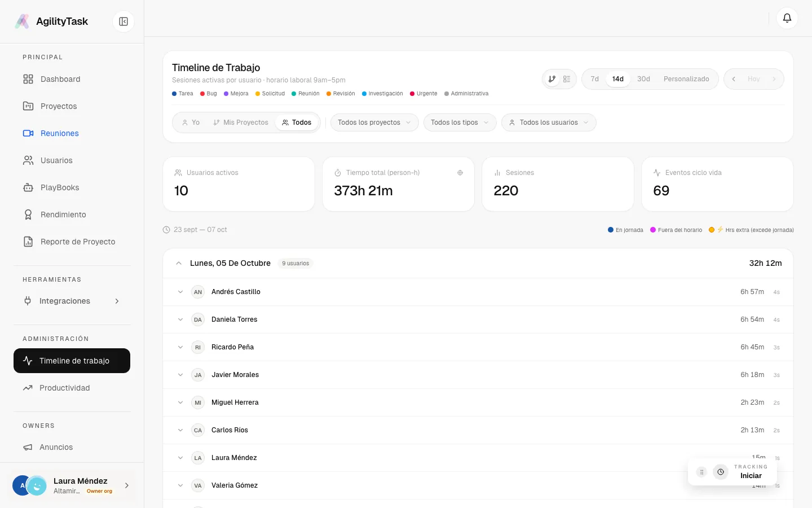Click the Hoy button
Screen dimensions: 812x508
pyautogui.click(x=753, y=79)
